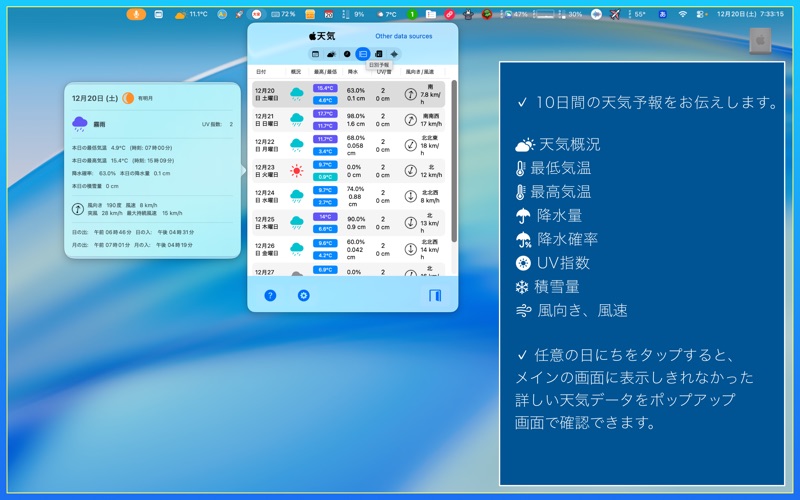
Task: Open the Wi-Fi menu in menu bar
Action: pyautogui.click(x=683, y=14)
